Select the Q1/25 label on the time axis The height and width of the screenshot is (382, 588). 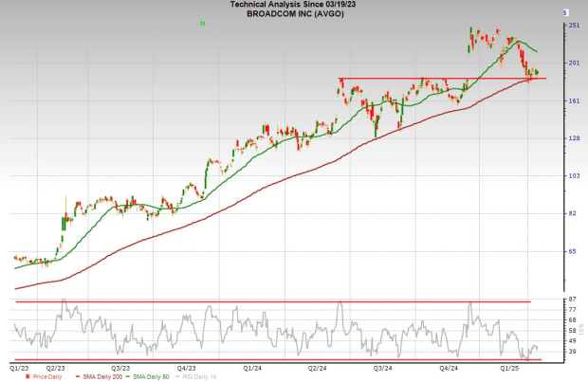pos(509,367)
